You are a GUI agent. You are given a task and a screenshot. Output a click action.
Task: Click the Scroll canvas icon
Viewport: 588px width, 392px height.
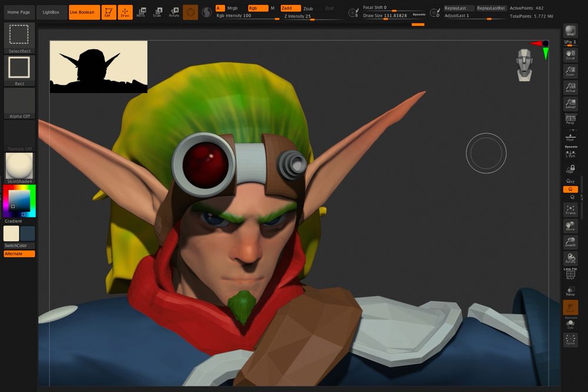[x=570, y=55]
